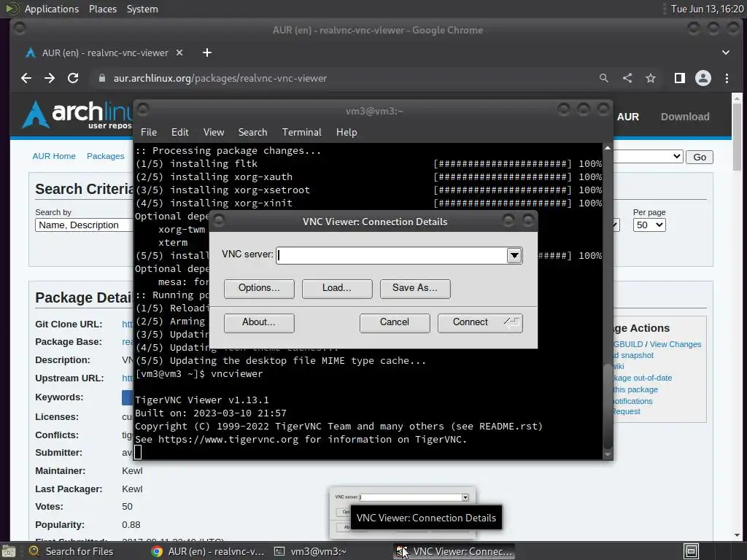Bookmark this page with the star icon
Screen dimensions: 747x560
[651, 78]
